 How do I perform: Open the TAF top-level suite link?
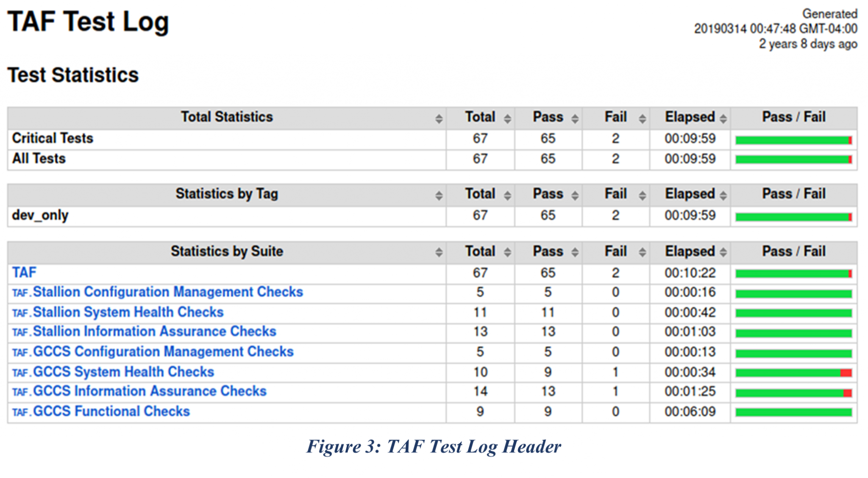click(24, 272)
